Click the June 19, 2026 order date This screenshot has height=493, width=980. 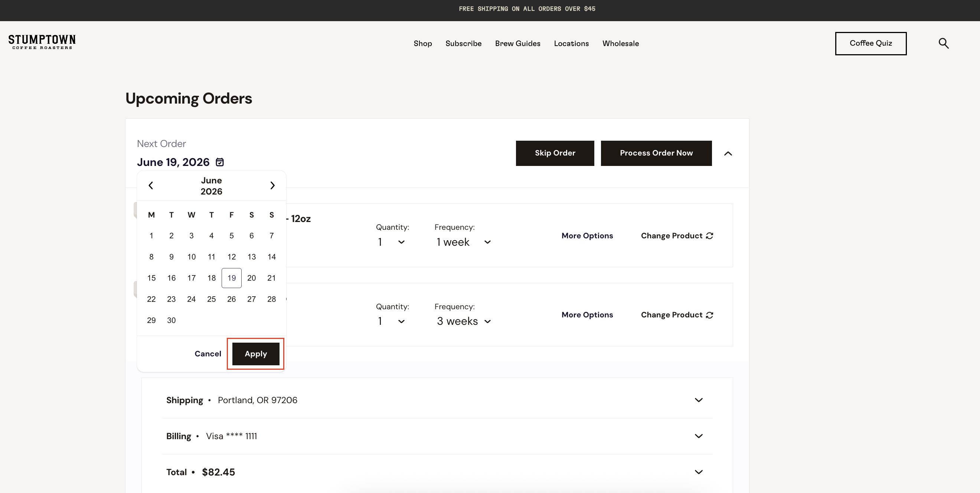[x=173, y=163]
